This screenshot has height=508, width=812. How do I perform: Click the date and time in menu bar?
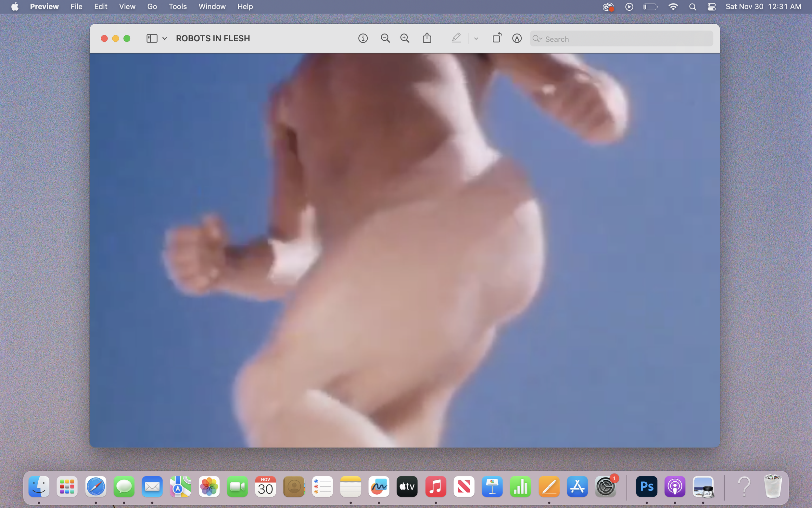(763, 7)
